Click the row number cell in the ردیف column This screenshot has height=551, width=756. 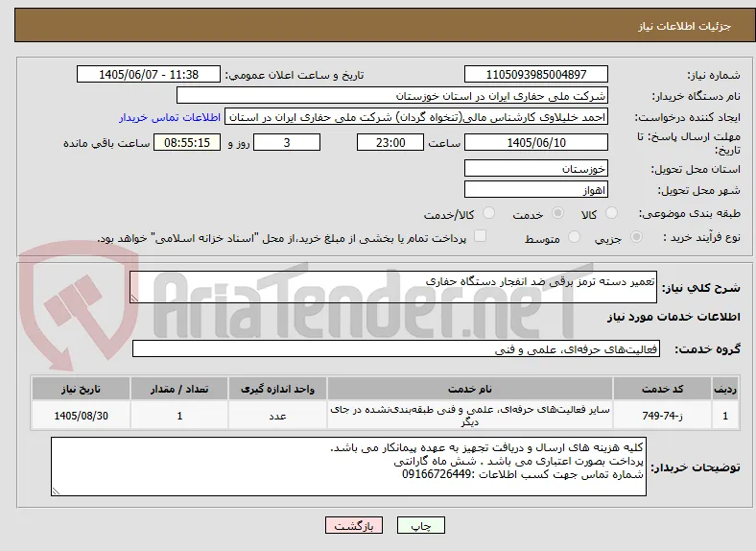[x=725, y=415]
